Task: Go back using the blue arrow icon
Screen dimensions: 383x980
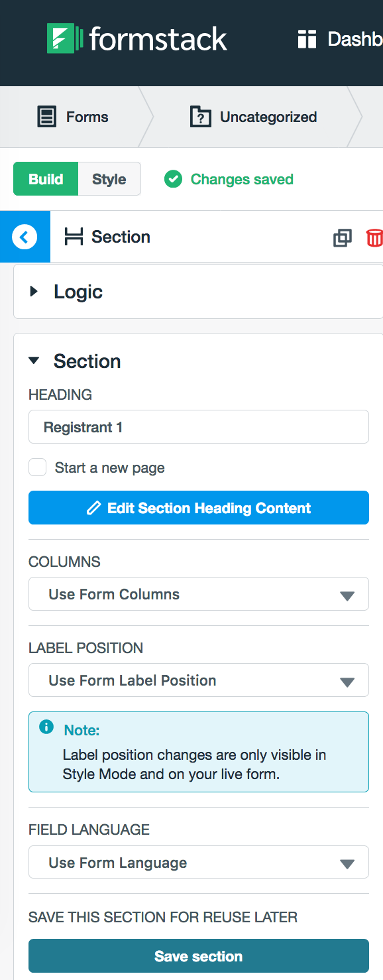Action: (x=25, y=237)
